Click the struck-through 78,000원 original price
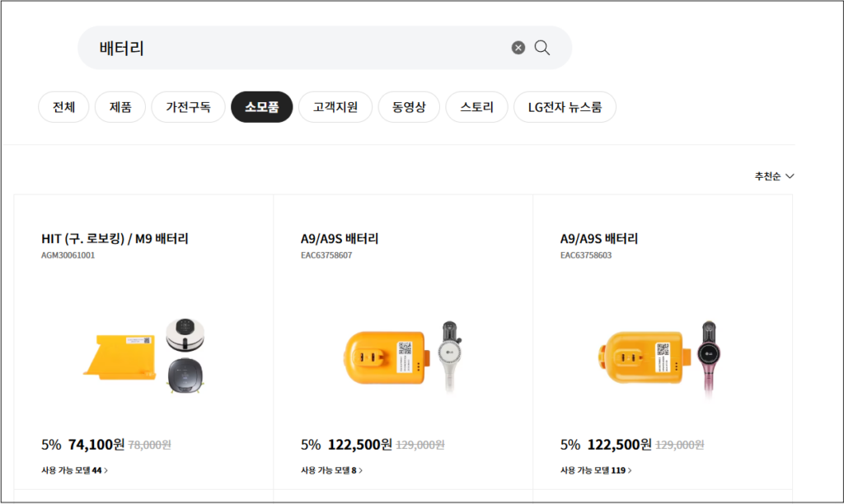This screenshot has width=844, height=504. coord(150,446)
